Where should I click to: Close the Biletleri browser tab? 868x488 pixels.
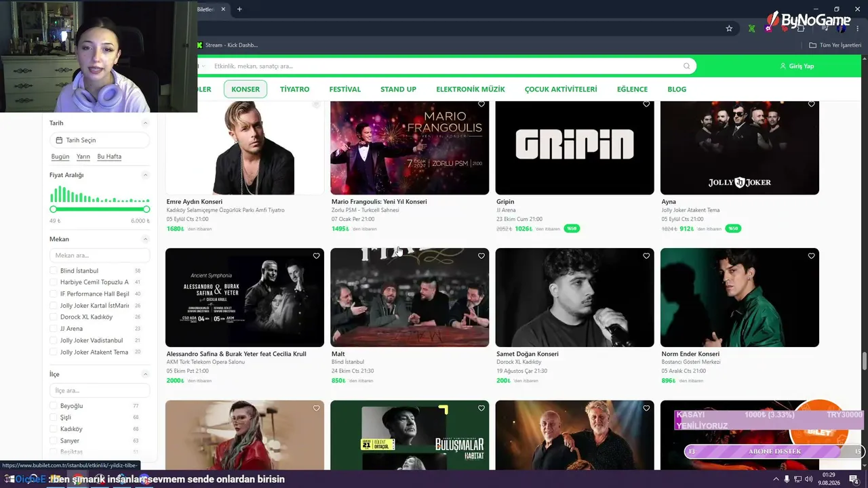(224, 9)
